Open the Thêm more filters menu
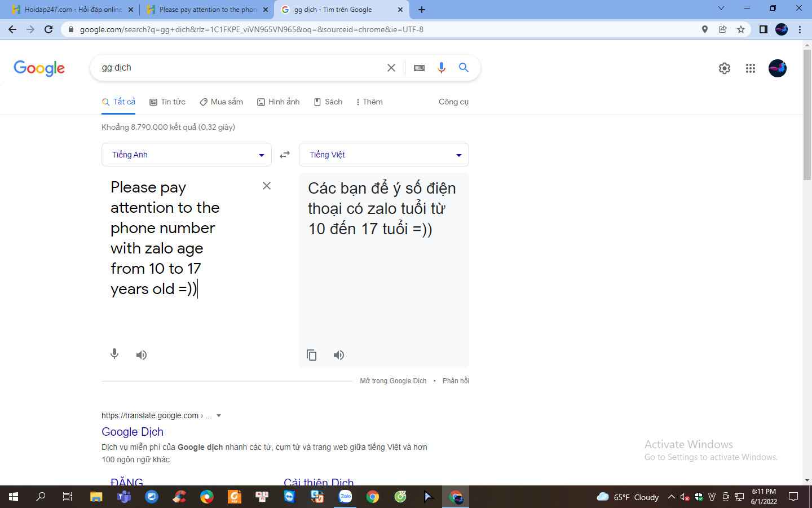 coord(369,102)
